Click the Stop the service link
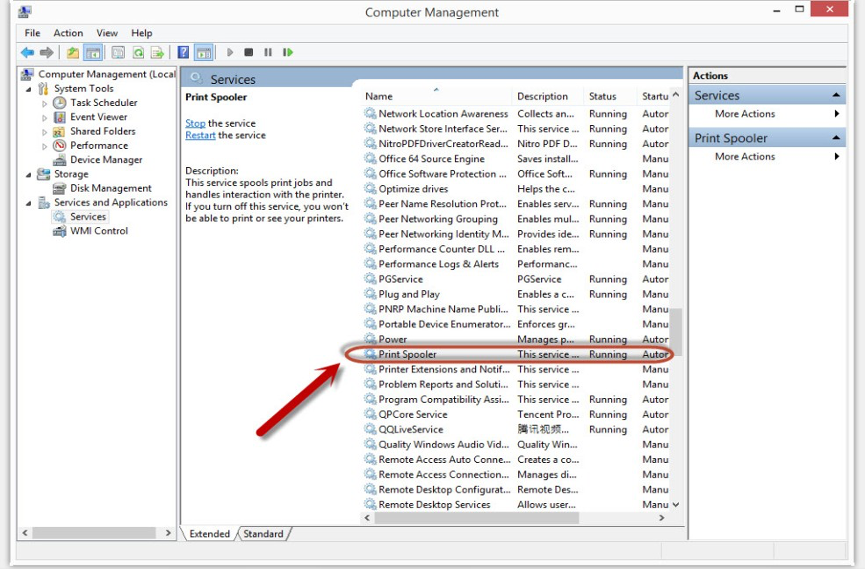Screen dimensions: 866x570 (x=195, y=123)
